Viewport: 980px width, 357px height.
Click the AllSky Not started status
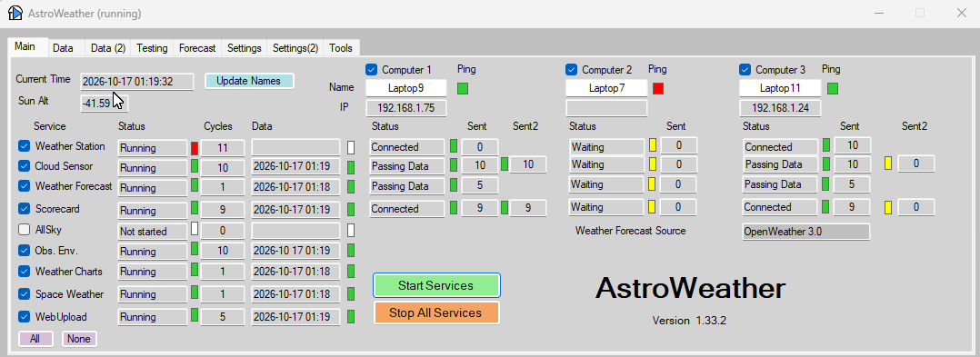tap(153, 232)
